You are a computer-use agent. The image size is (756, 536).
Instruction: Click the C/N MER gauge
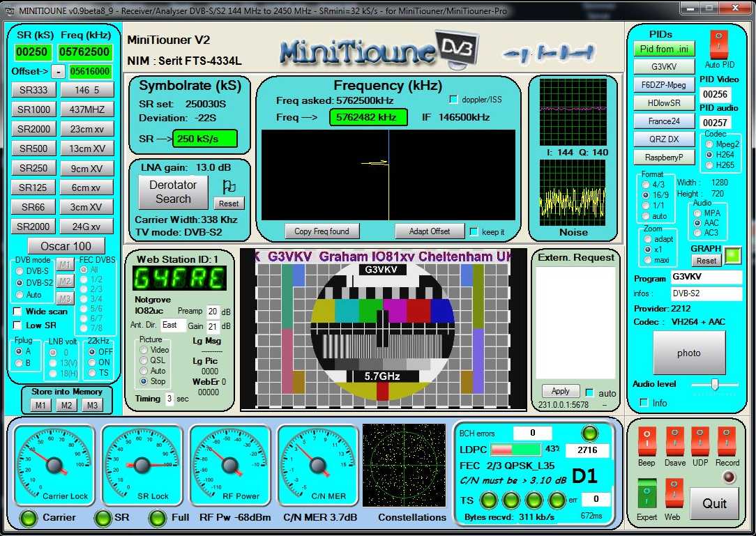tap(318, 465)
